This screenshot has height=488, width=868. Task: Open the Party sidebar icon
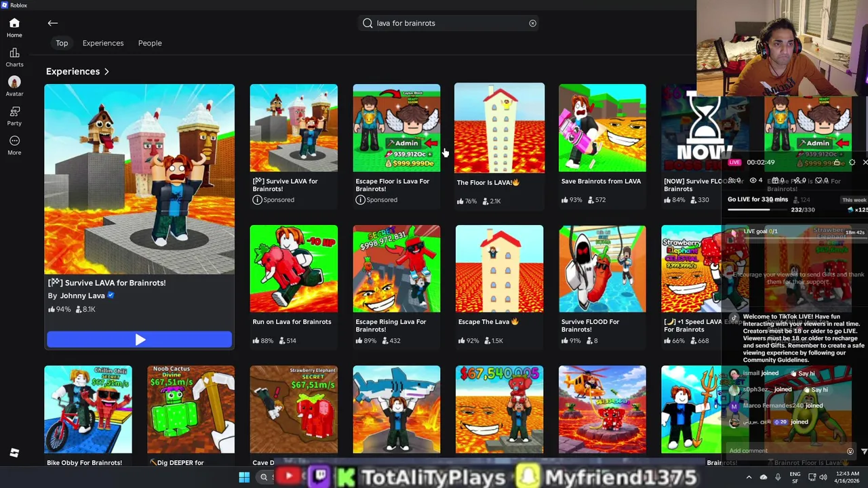tap(14, 116)
